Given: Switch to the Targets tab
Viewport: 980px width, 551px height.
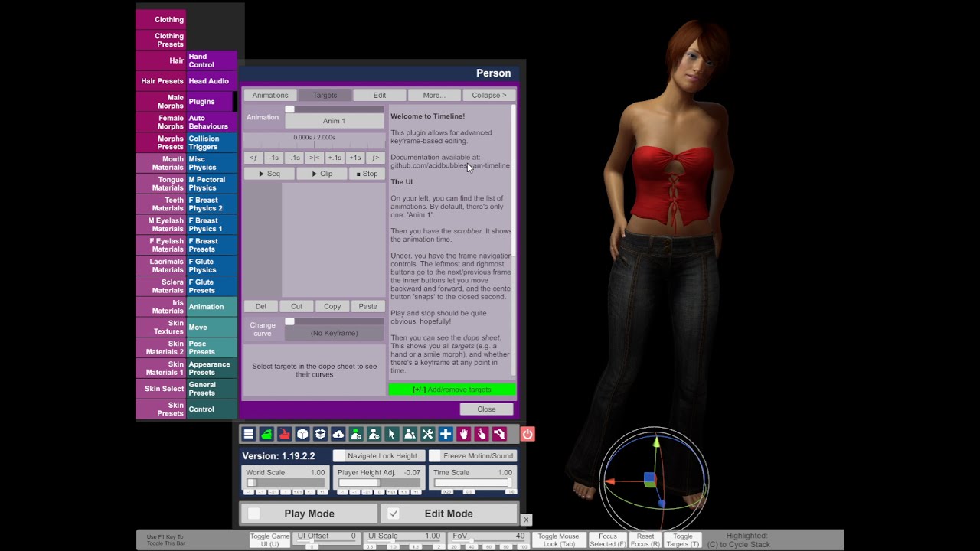Looking at the screenshot, I should (x=325, y=95).
